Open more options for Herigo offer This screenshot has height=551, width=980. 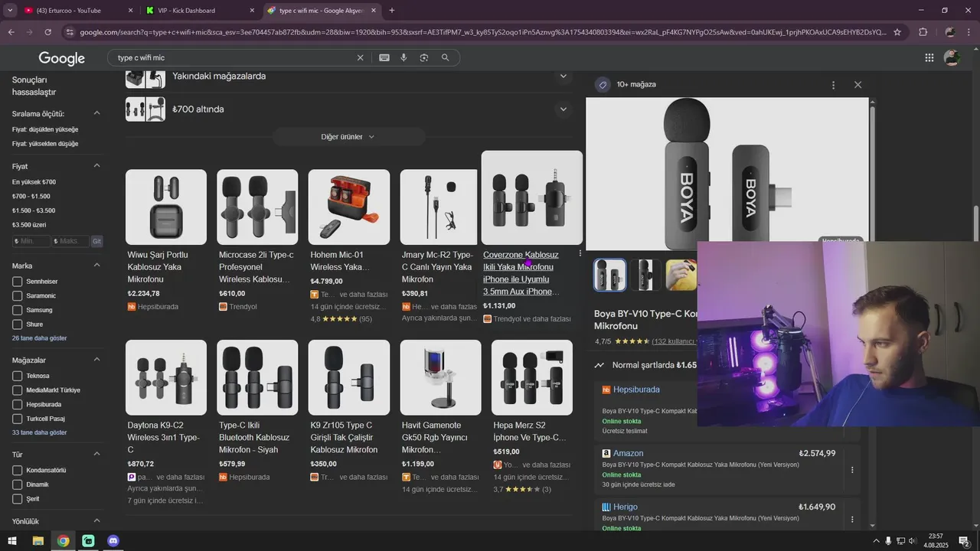pos(852,520)
